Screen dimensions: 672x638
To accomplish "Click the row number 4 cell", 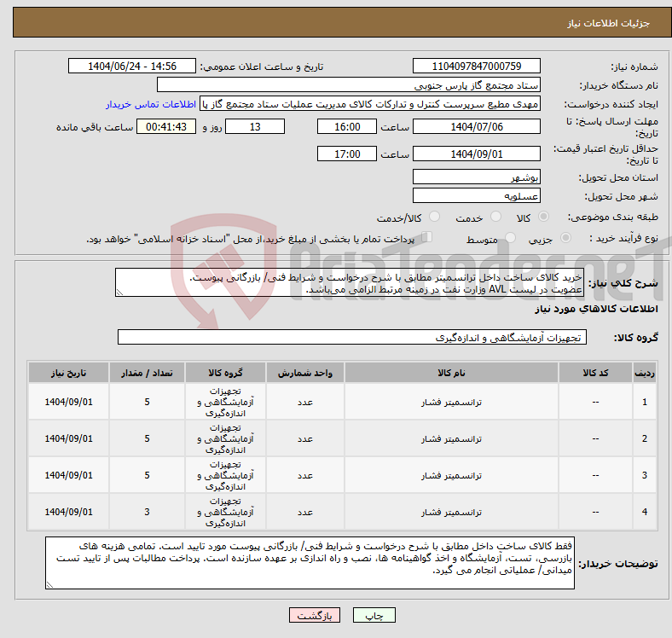I will point(644,512).
